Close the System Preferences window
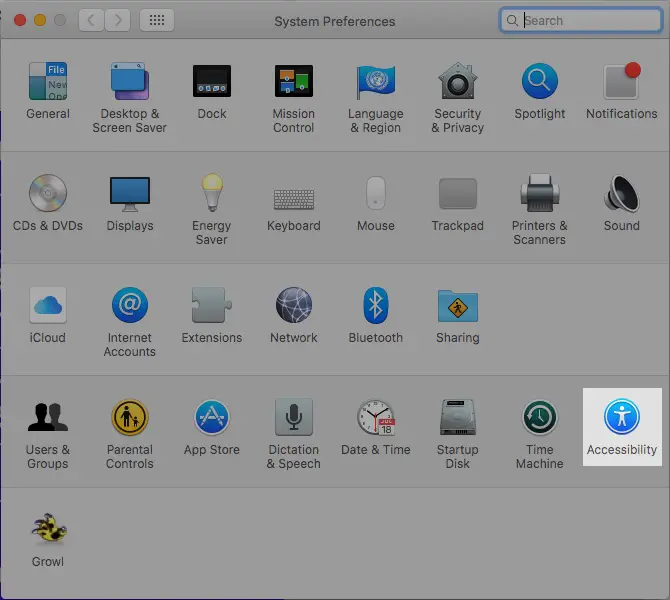 click(20, 20)
